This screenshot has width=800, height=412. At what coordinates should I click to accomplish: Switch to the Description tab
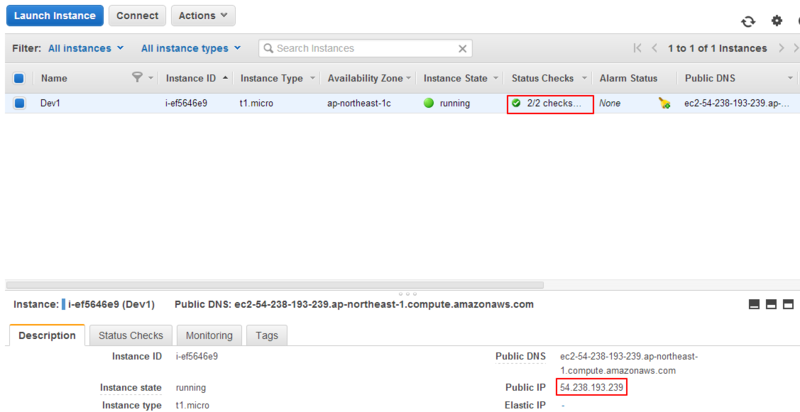tap(47, 336)
